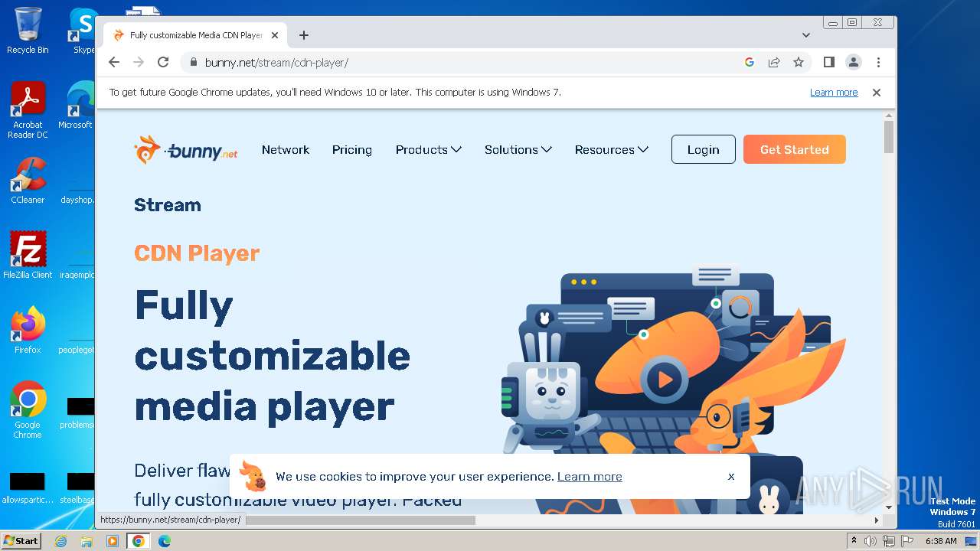
Task: Select the Fully customizable Media CDN Player tab
Action: [195, 35]
